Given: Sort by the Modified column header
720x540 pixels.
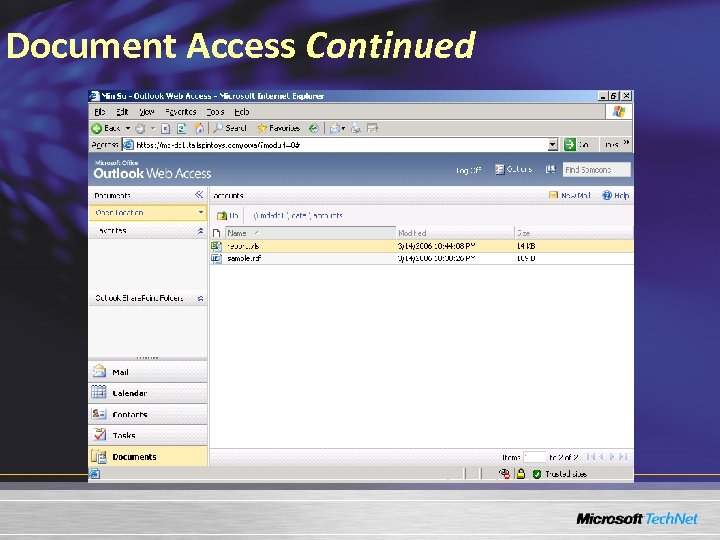Looking at the screenshot, I should click(x=455, y=233).
